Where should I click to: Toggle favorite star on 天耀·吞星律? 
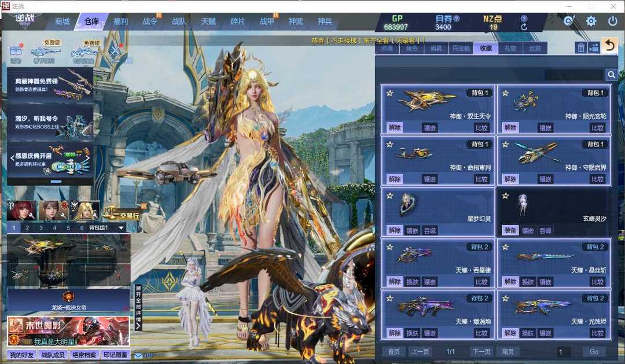[389, 247]
